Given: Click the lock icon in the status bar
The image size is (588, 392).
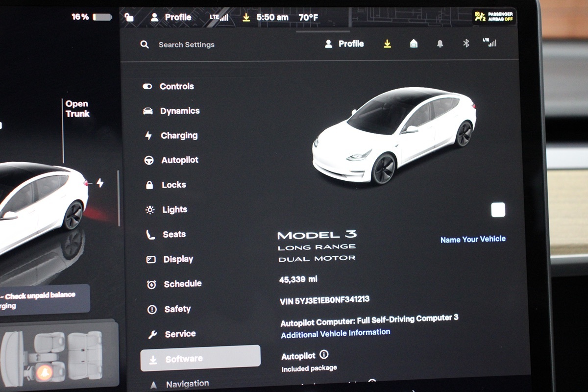Looking at the screenshot, I should point(129,18).
